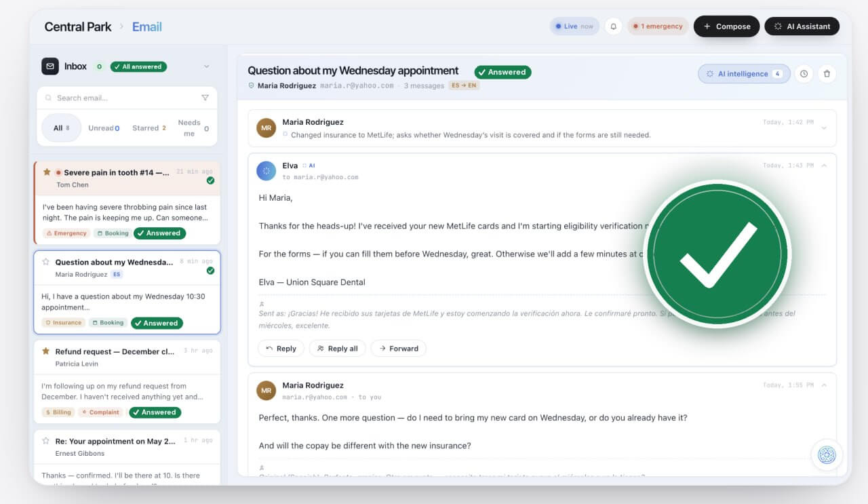Click the Complaint tag

[100, 412]
